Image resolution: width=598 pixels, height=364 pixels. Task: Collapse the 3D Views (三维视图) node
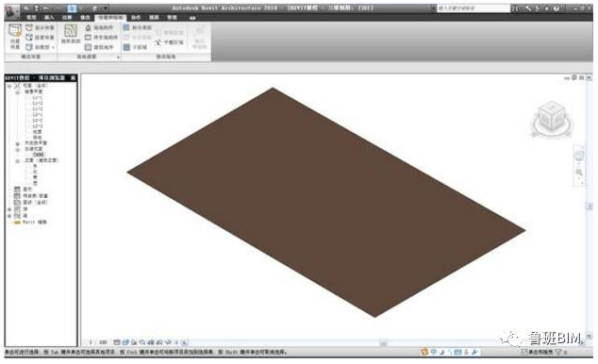(18, 149)
